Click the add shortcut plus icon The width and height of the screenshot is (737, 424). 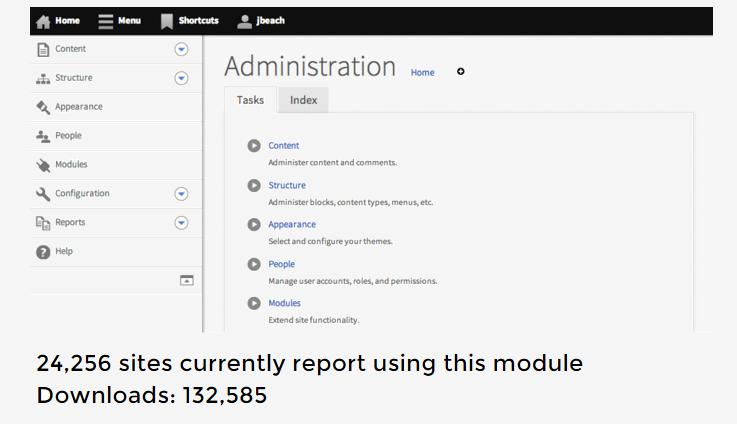(461, 71)
